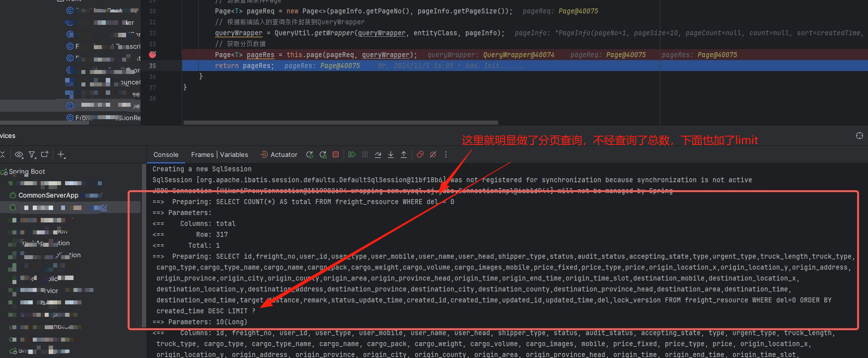Rerun the application from the debug toolbar
The height and width of the screenshot is (358, 868).
tap(310, 154)
